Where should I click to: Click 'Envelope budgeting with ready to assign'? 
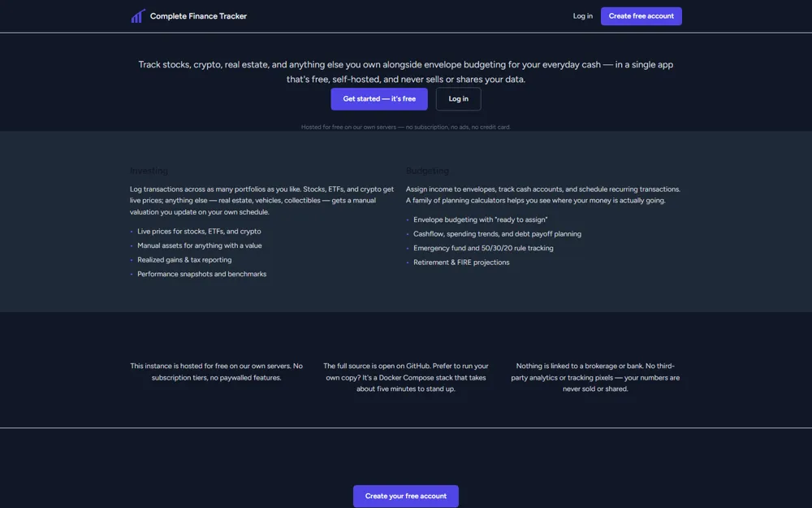tap(480, 219)
